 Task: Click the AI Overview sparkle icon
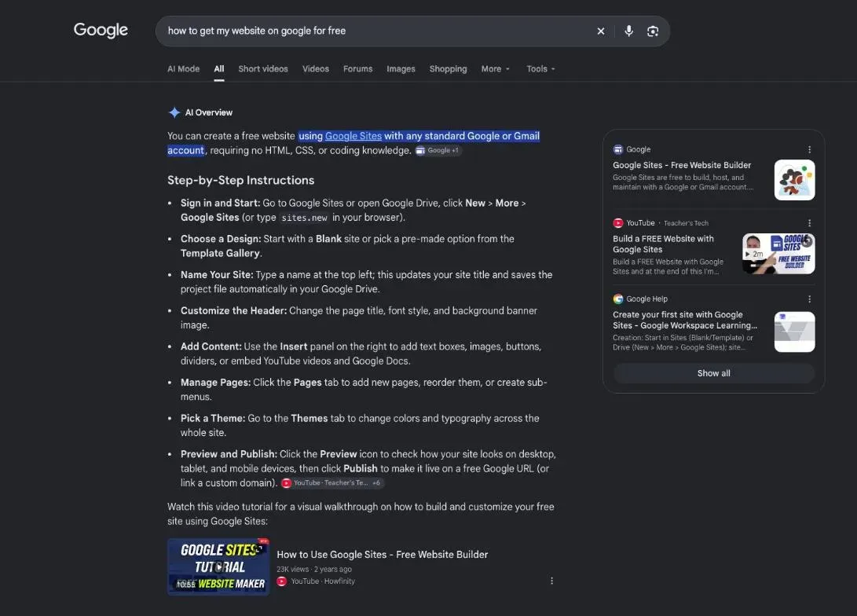(x=174, y=112)
